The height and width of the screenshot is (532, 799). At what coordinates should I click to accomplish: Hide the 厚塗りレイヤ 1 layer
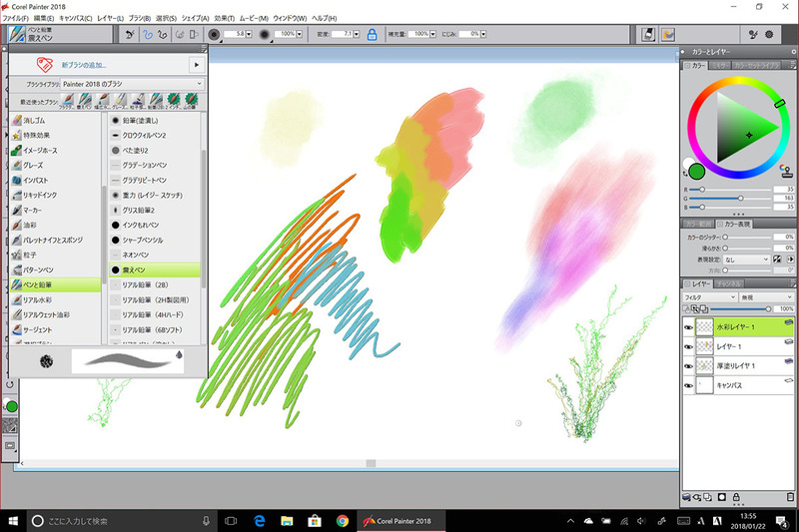[688, 366]
